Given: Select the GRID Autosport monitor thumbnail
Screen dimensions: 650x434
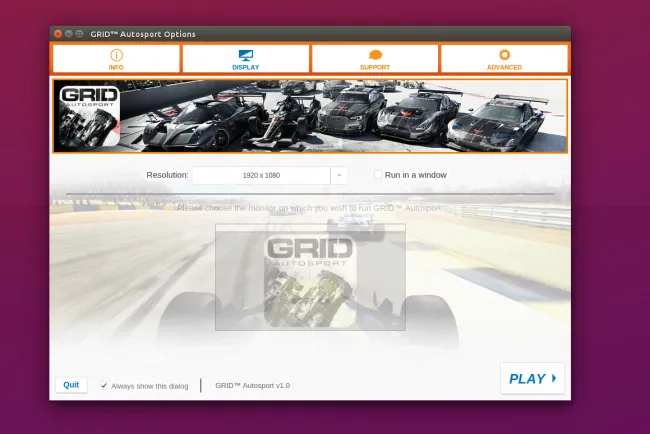Looking at the screenshot, I should pyautogui.click(x=310, y=277).
